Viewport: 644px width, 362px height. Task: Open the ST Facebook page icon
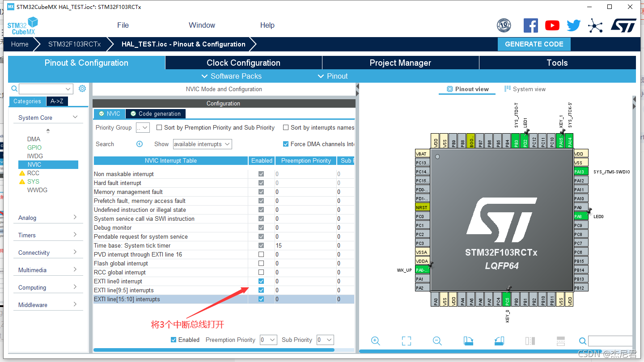click(x=531, y=25)
